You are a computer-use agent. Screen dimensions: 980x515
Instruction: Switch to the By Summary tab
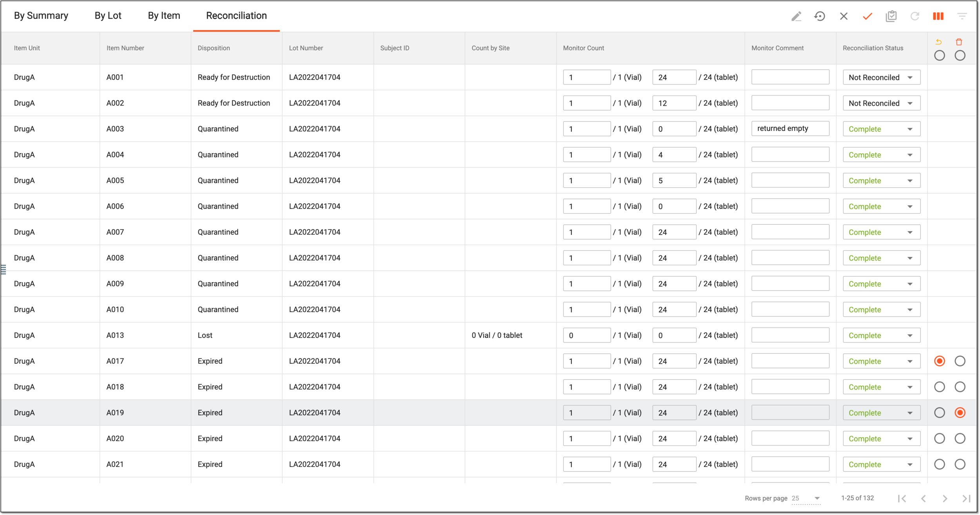click(41, 16)
